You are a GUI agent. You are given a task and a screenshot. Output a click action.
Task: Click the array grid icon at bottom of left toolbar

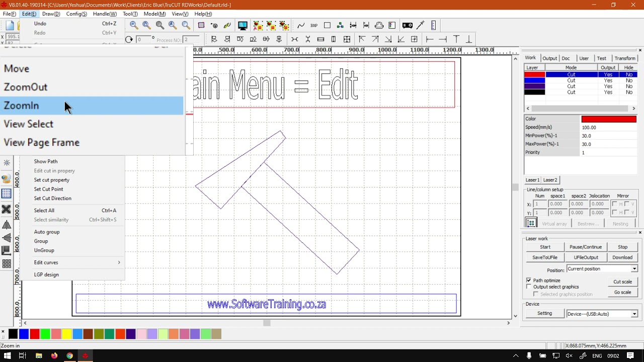[7, 263]
